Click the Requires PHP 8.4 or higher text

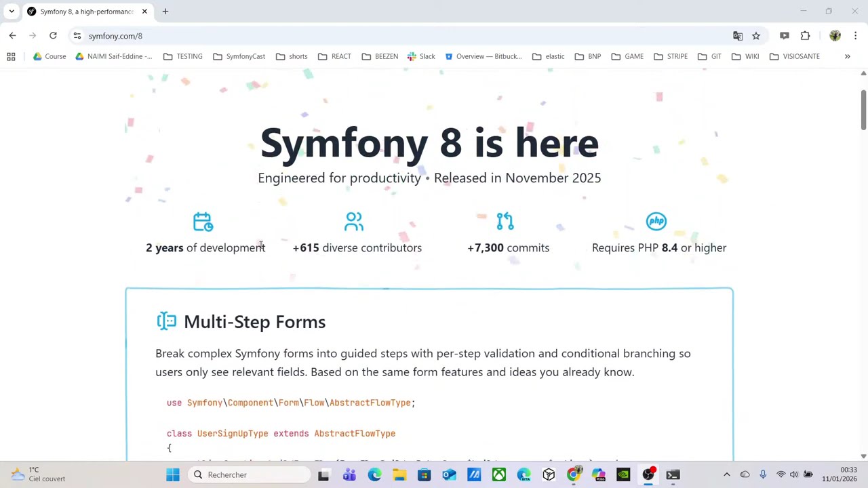[659, 247]
